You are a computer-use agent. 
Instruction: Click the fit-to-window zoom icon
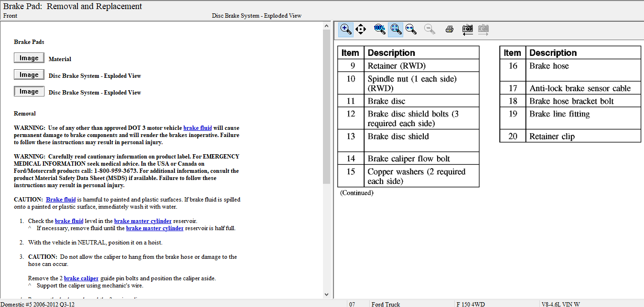pos(396,29)
